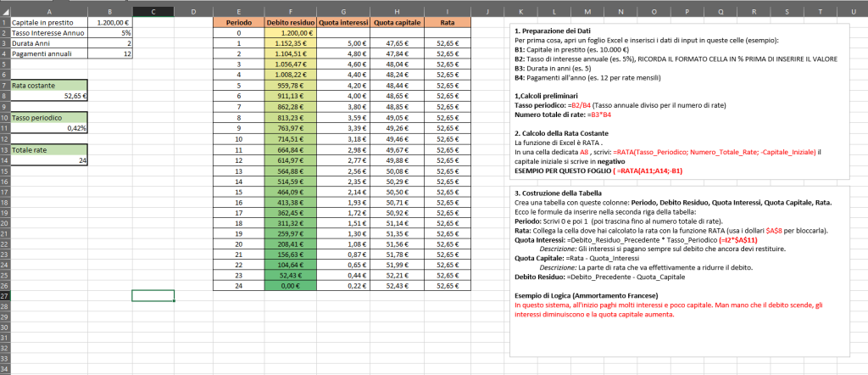Screen dimensions: 868x375
Task: Select the 'Capitale in prestito' label cell
Action: point(44,22)
